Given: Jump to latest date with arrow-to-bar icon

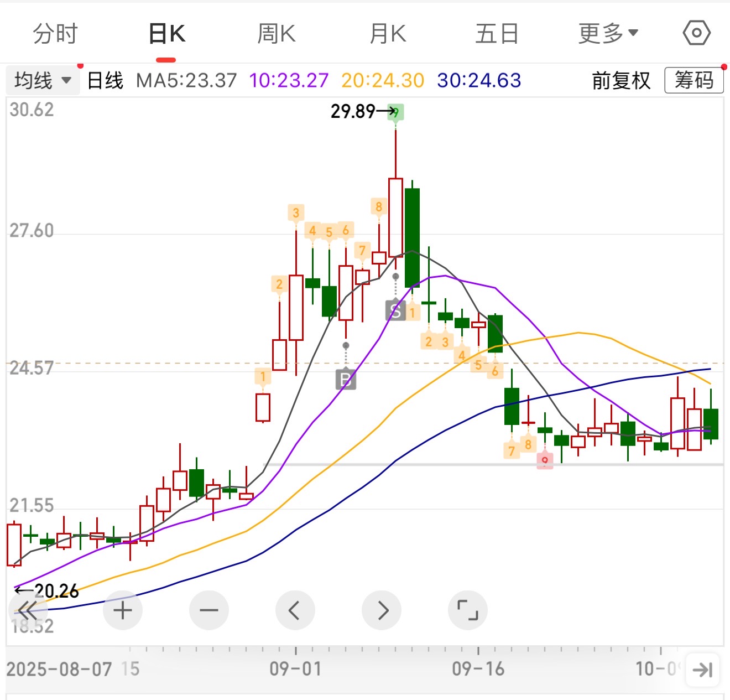Looking at the screenshot, I should [x=702, y=670].
